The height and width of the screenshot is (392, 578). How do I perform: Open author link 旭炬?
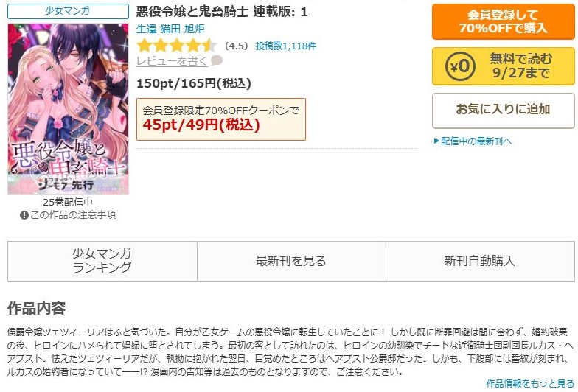pos(195,29)
